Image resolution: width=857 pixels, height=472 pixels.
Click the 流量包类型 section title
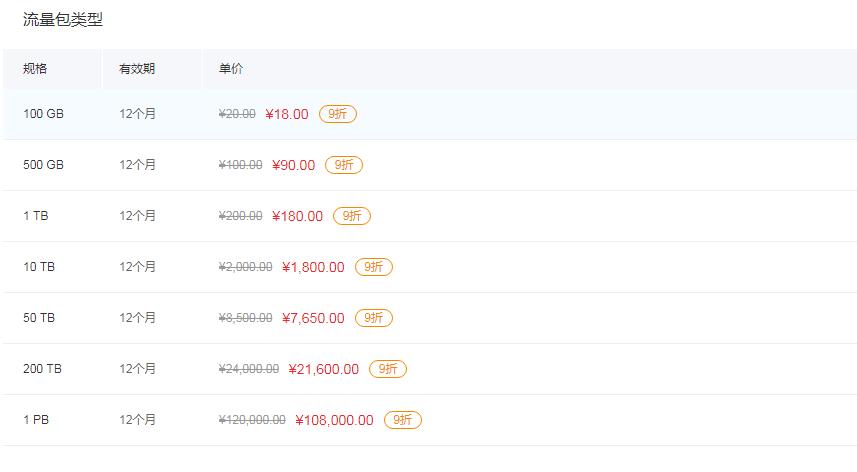coord(63,20)
